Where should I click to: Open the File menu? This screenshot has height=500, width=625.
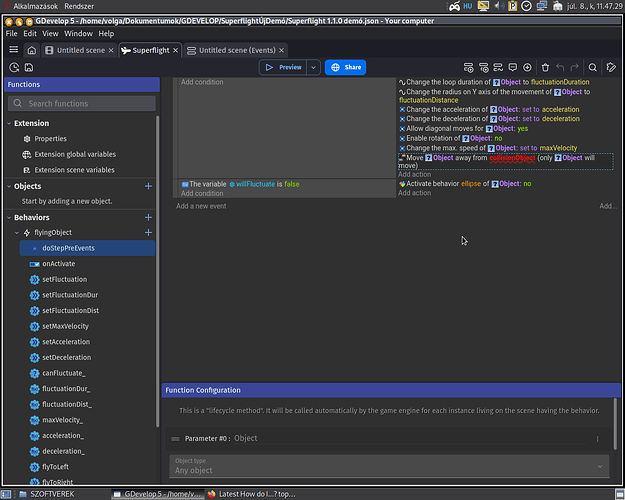[x=11, y=33]
